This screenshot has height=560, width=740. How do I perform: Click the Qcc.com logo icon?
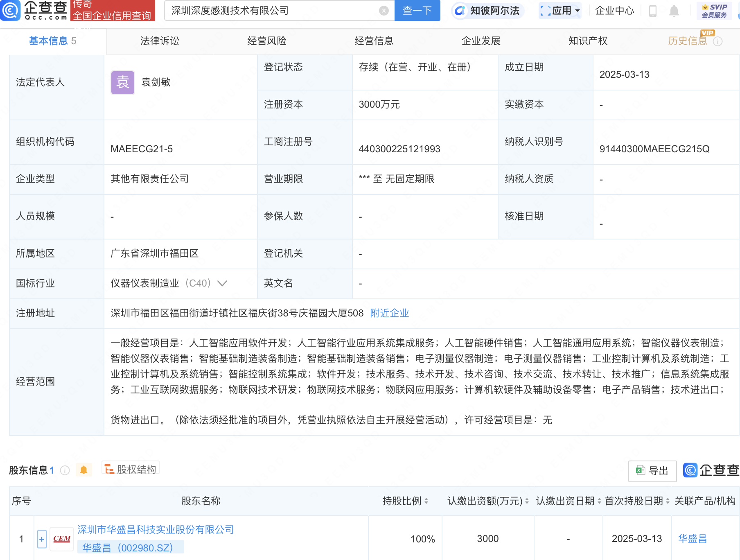point(10,11)
